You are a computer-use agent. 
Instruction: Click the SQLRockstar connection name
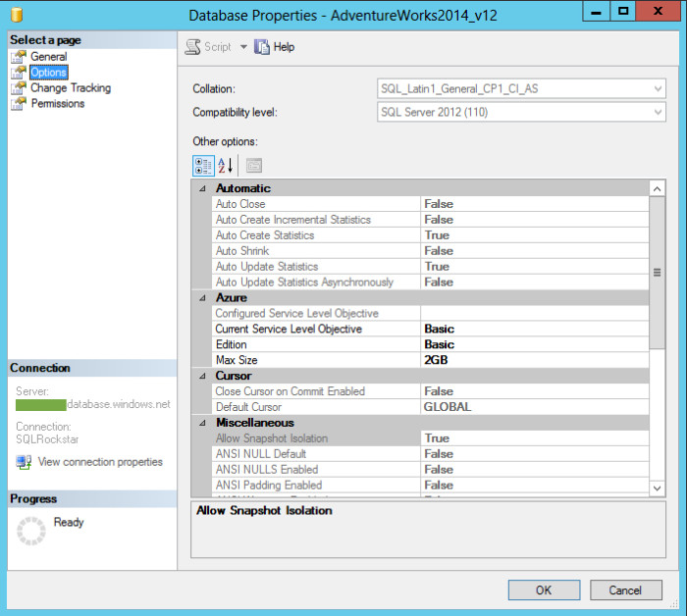(47, 439)
